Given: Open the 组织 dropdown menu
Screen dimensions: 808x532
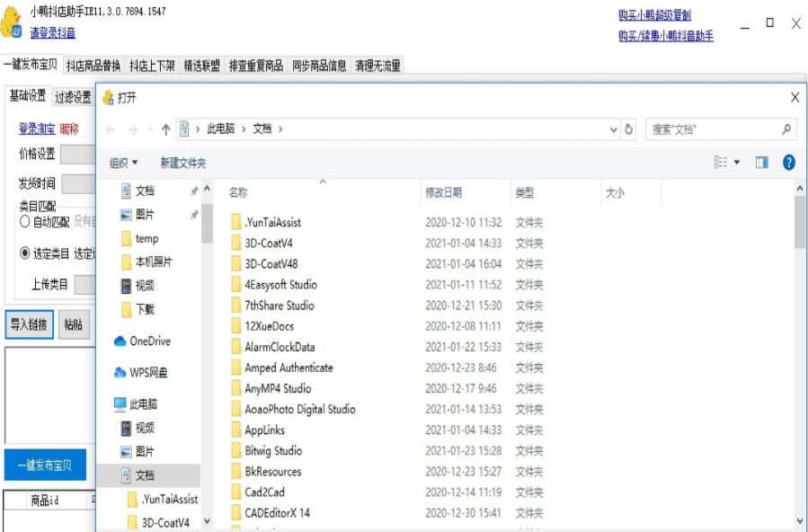Looking at the screenshot, I should [124, 163].
